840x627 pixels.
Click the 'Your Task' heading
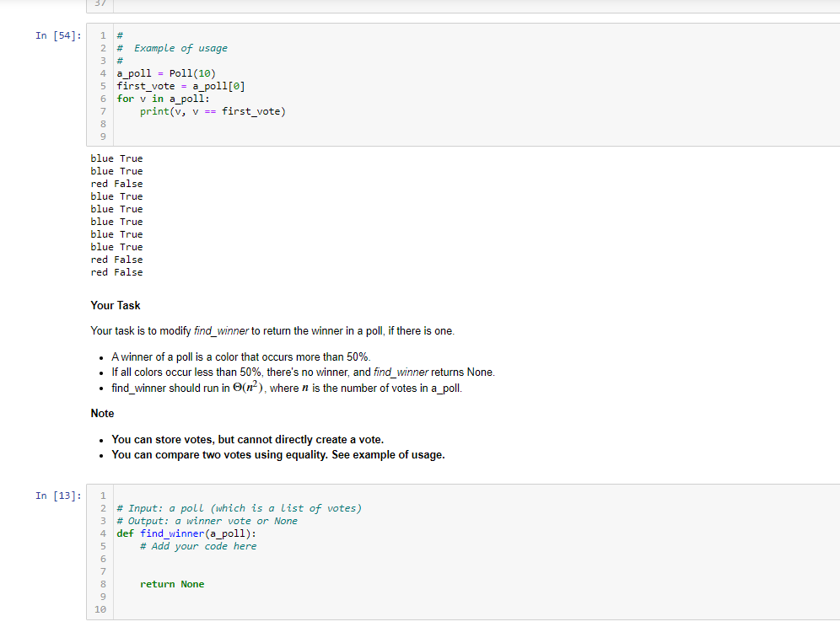[116, 305]
